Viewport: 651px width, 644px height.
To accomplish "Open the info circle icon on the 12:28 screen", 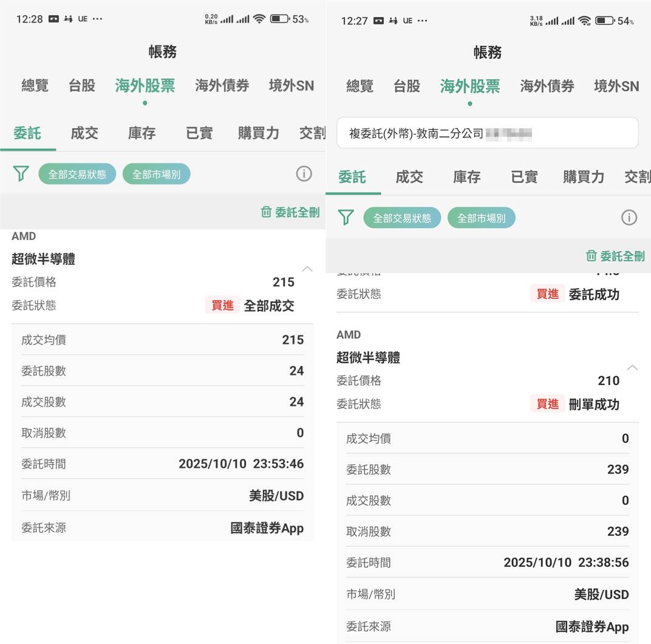I will coord(304,174).
